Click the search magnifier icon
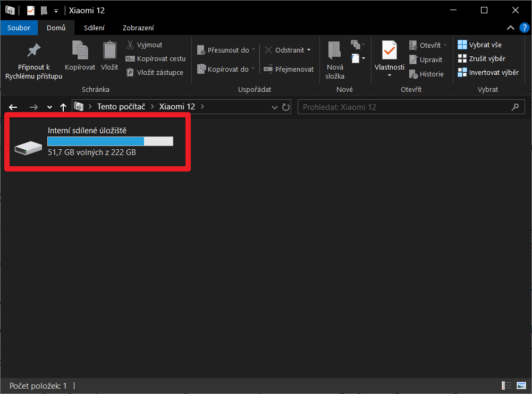 pos(516,107)
